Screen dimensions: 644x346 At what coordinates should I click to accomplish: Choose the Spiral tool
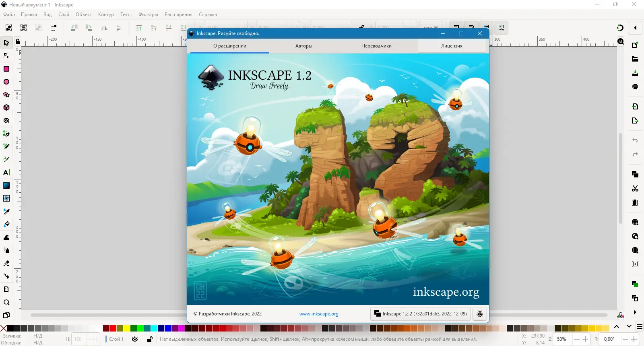(6, 120)
